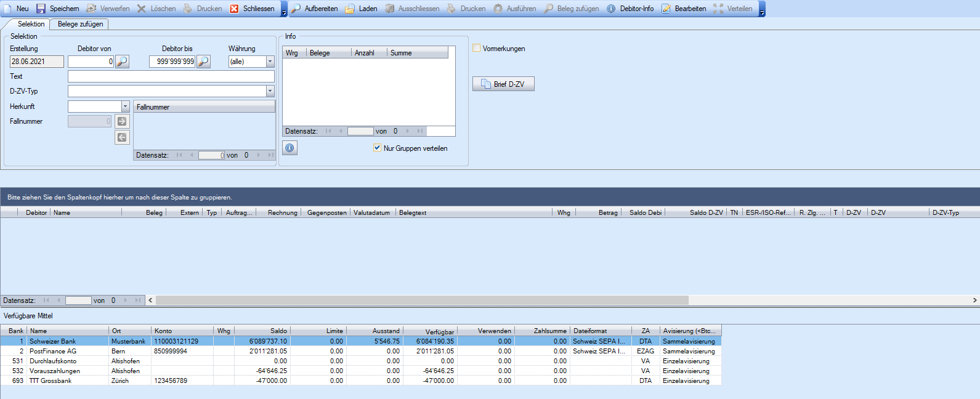Click the Schliessen red X icon
980x399 pixels.
coord(234,9)
